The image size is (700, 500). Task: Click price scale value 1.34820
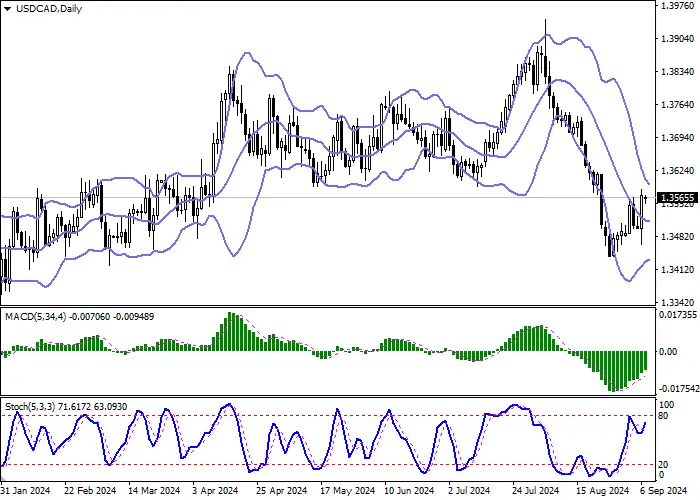[677, 237]
